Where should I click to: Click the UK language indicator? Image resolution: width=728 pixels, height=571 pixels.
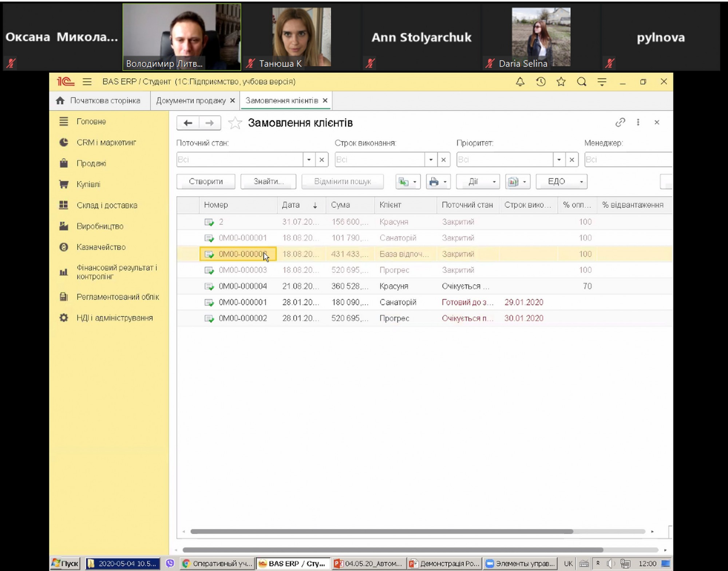pyautogui.click(x=568, y=563)
